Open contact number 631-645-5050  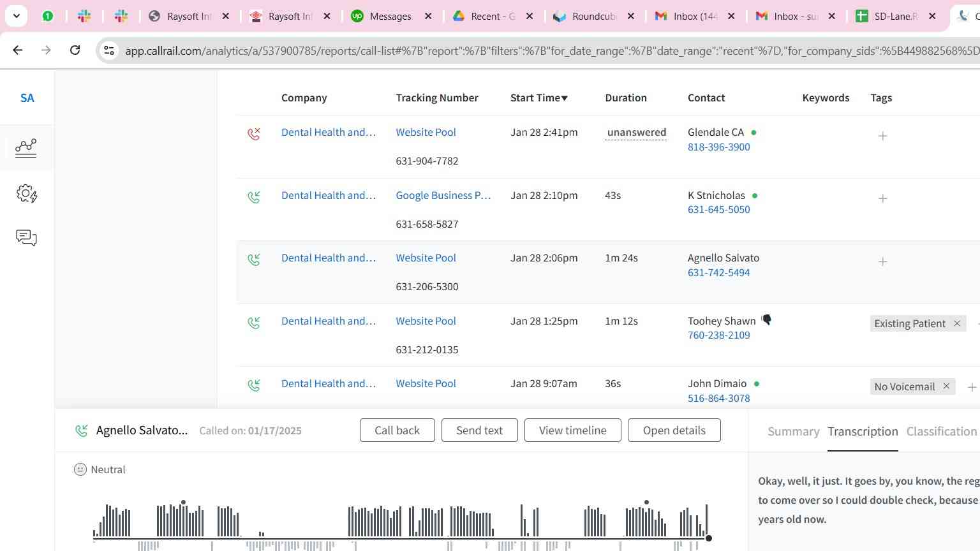coord(718,209)
